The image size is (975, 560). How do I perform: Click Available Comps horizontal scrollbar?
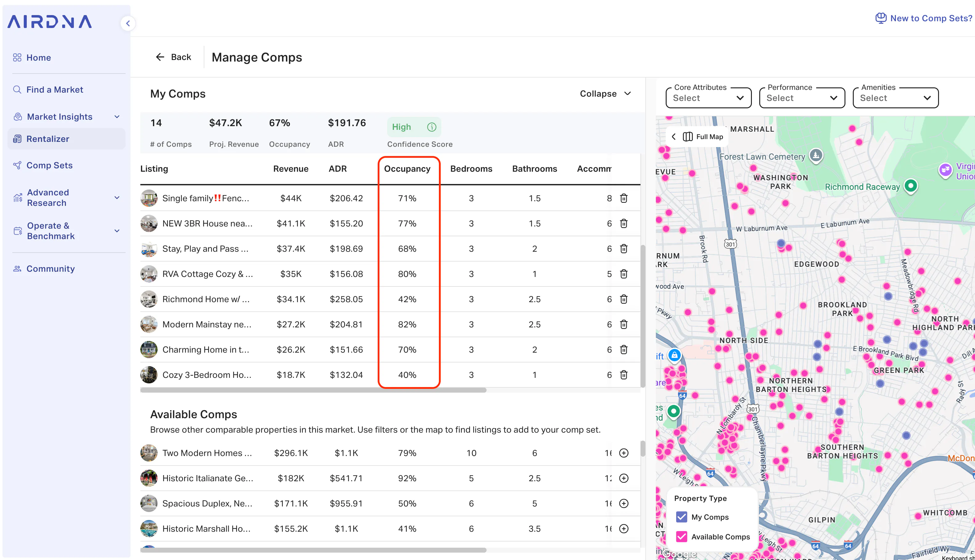(313, 550)
